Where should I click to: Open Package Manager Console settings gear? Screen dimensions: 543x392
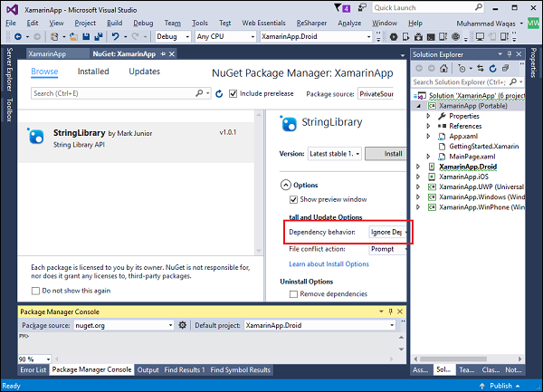[x=183, y=325]
